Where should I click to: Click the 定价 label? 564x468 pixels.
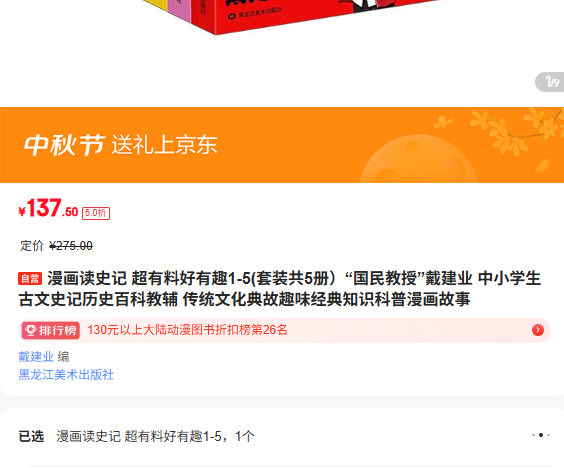click(x=32, y=246)
